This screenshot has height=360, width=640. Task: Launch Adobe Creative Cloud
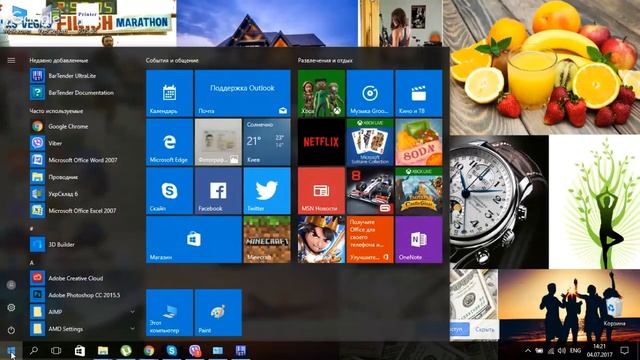(83, 278)
